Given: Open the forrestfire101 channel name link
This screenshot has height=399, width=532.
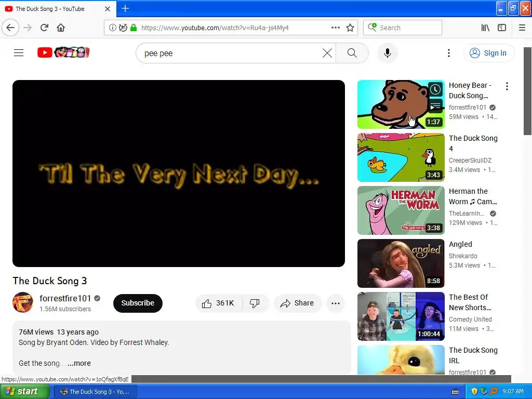Looking at the screenshot, I should pos(65,298).
